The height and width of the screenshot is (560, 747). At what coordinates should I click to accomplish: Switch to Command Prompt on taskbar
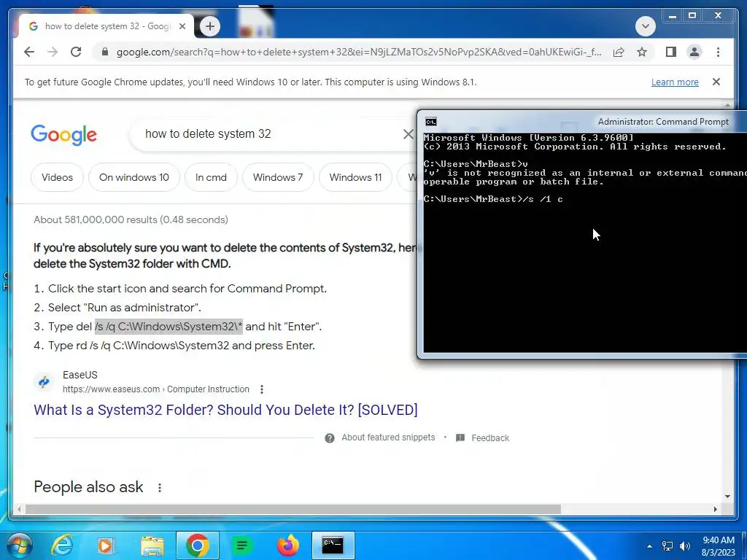pos(333,545)
